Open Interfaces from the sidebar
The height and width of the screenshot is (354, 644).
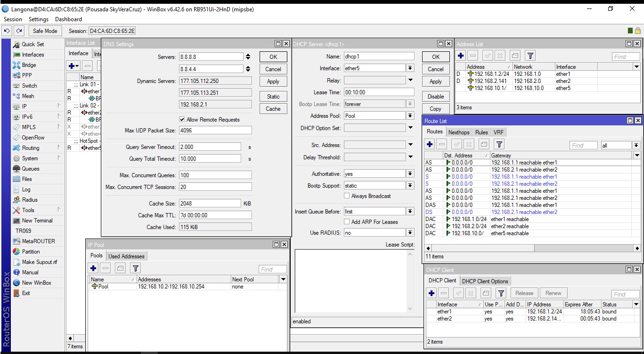pos(33,55)
